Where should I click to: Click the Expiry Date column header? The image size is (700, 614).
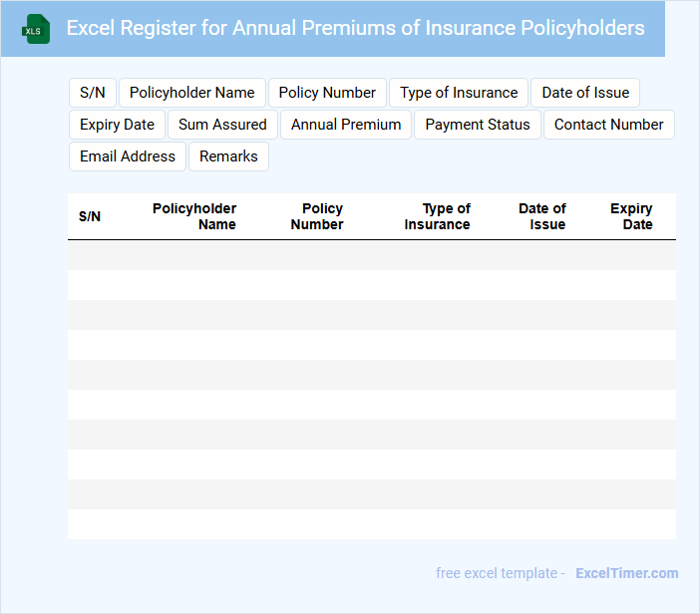tap(631, 216)
